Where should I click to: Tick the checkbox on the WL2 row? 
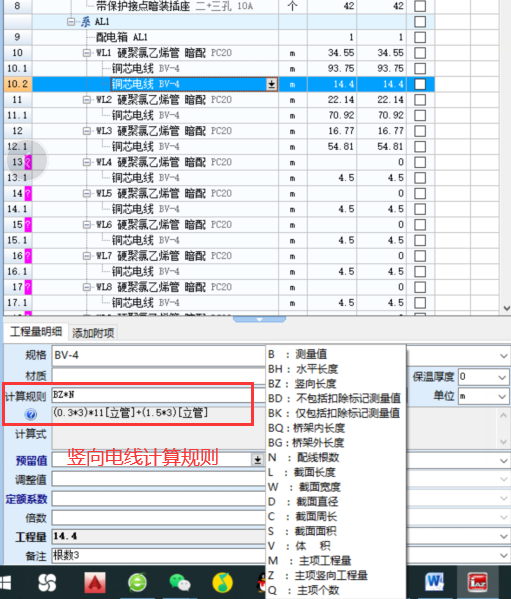[x=420, y=100]
